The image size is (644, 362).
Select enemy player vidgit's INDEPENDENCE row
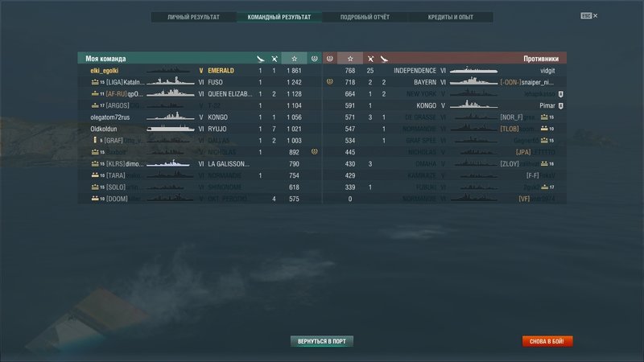pos(444,71)
